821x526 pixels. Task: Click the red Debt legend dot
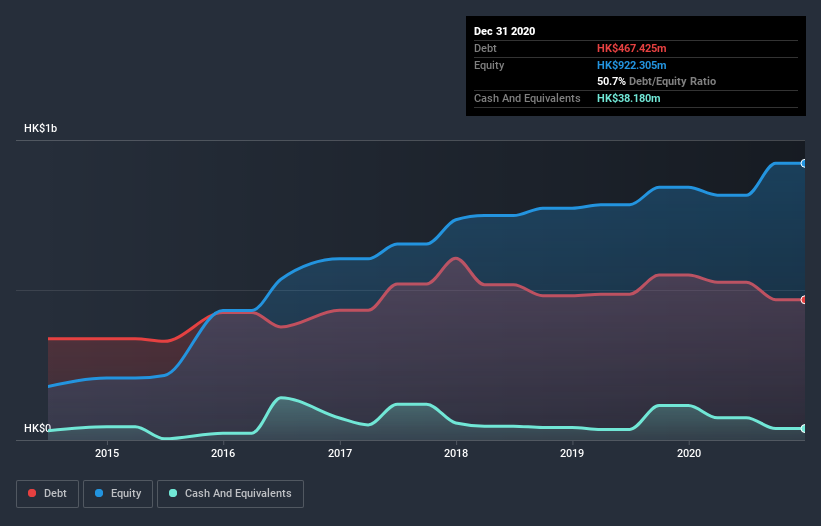32,493
